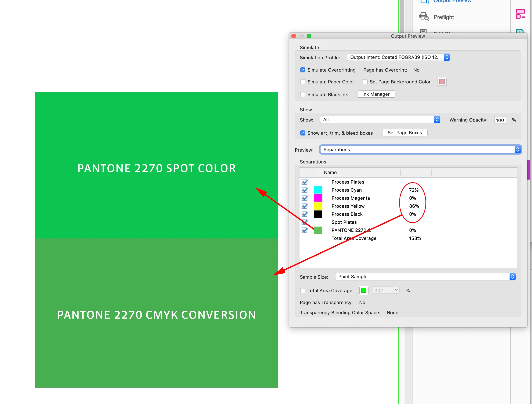Click the Ink Manager button
This screenshot has width=532, height=404.
[x=376, y=94]
